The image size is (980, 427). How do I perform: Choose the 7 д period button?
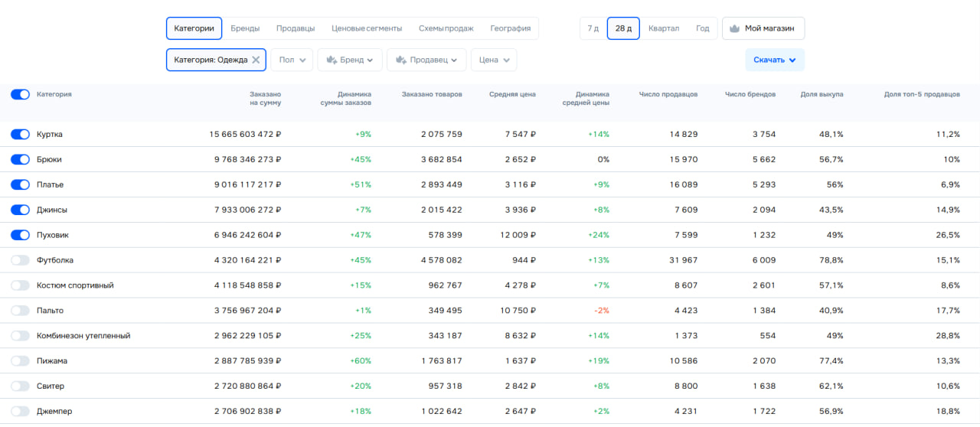[x=593, y=28]
